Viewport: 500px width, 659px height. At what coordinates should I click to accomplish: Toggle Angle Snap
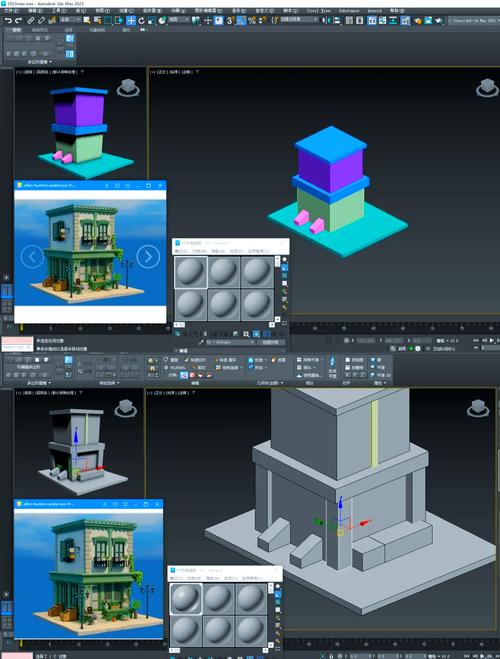[x=241, y=20]
